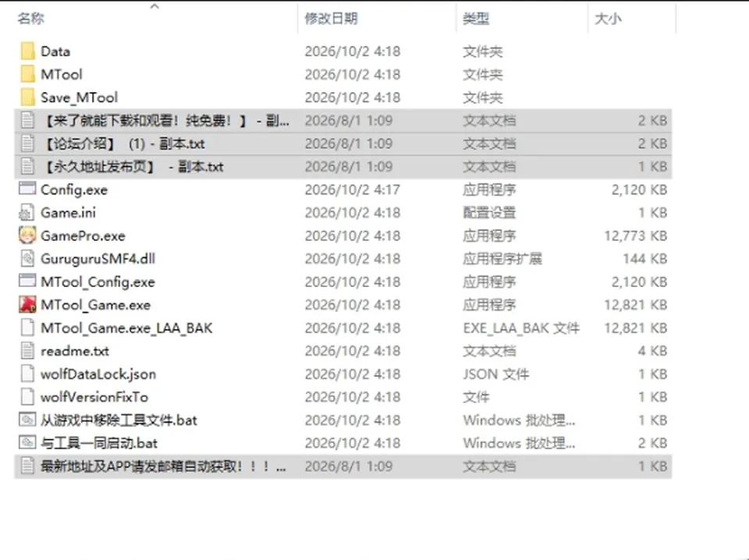This screenshot has height=560, width=749.
Task: Click the Config.exe application icon
Action: click(27, 189)
